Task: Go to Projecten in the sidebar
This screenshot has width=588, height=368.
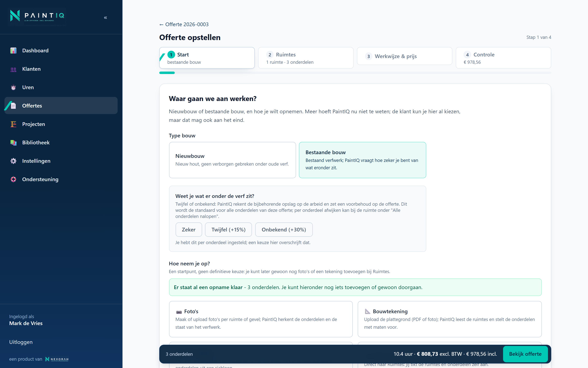Action: pyautogui.click(x=61, y=124)
